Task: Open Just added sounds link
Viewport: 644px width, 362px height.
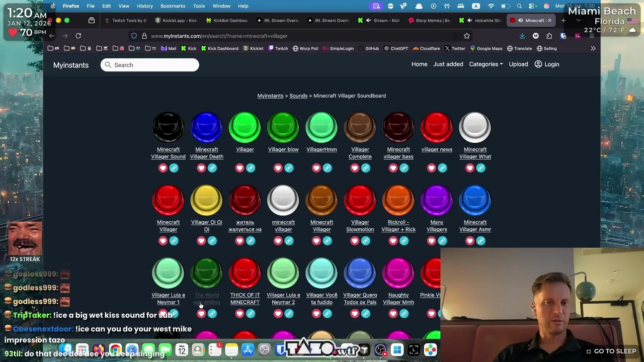Action: click(x=448, y=64)
